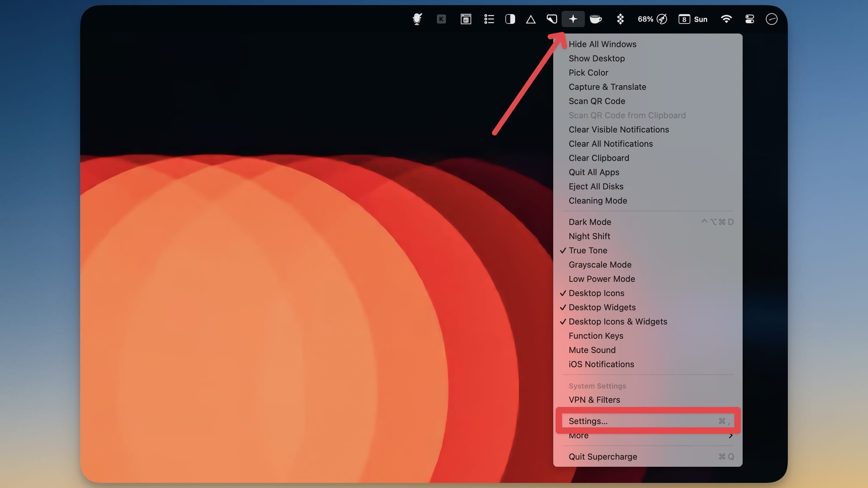Open VPN & Filters system settings
This screenshot has height=488, width=868.
[x=648, y=400]
